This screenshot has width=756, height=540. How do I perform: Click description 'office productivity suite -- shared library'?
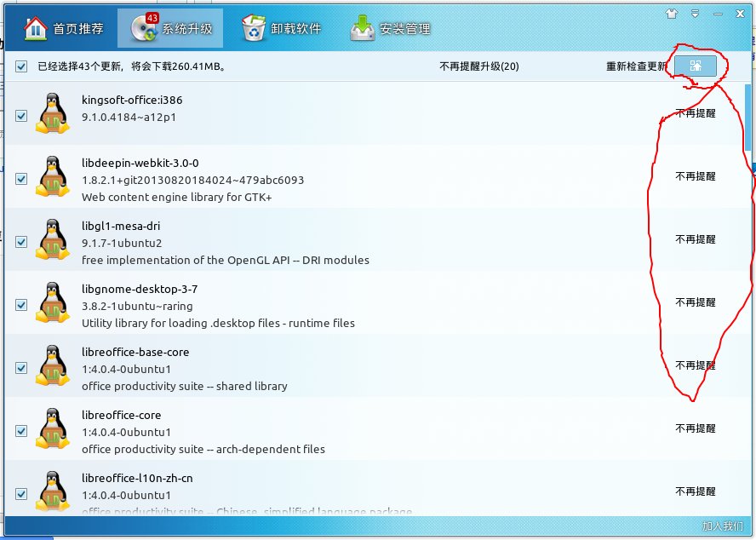[x=185, y=386]
